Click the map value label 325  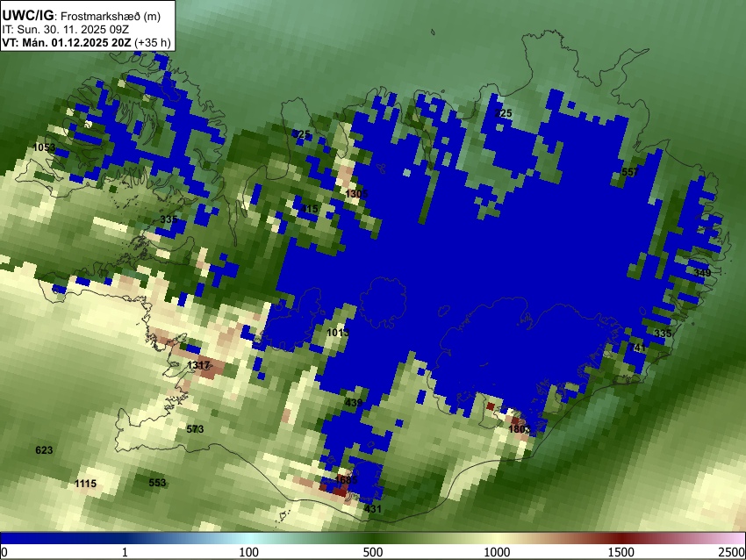(x=301, y=134)
